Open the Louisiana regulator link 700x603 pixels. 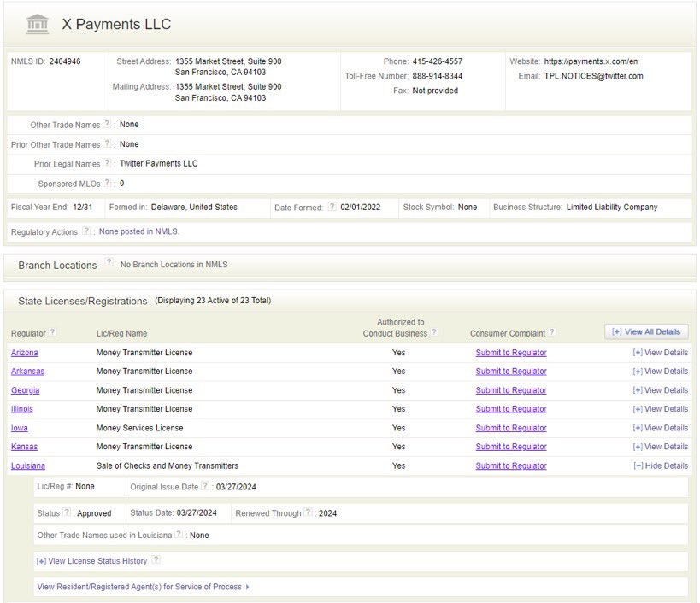click(28, 466)
